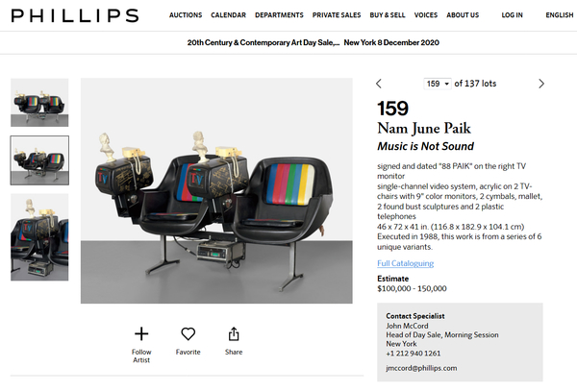
Task: Favorite this lot with the heart icon
Action: pyautogui.click(x=188, y=333)
